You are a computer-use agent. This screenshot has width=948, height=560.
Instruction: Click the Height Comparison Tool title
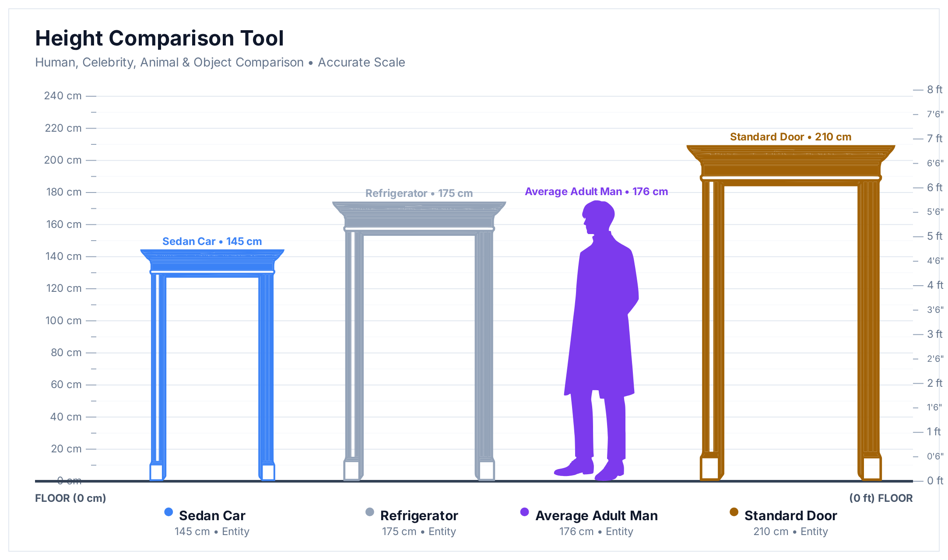160,38
